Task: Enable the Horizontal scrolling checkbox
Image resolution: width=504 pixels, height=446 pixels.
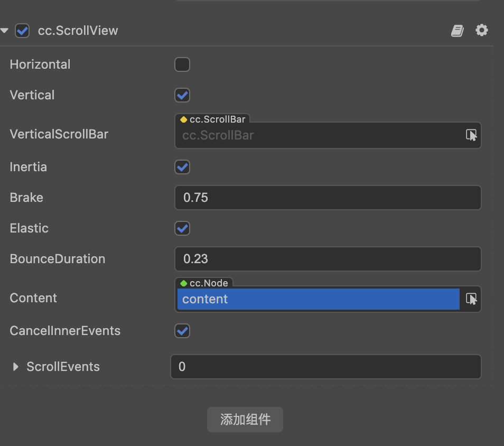Action: (182, 64)
